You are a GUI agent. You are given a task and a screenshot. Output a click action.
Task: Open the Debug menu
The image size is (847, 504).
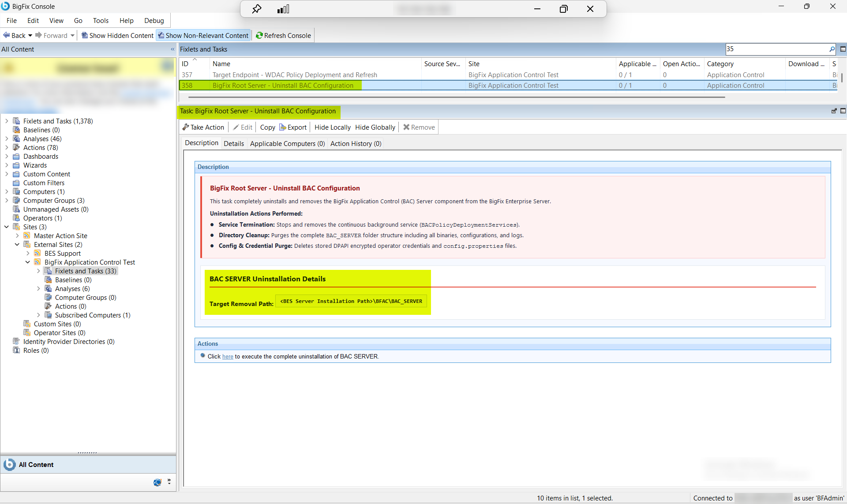point(154,20)
